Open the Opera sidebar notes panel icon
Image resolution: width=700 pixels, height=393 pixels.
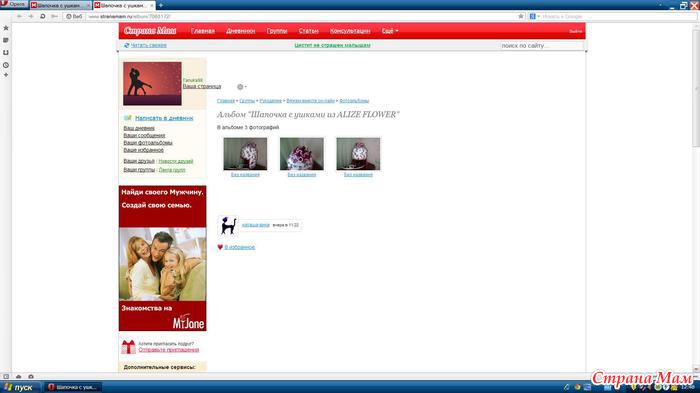tap(6, 40)
